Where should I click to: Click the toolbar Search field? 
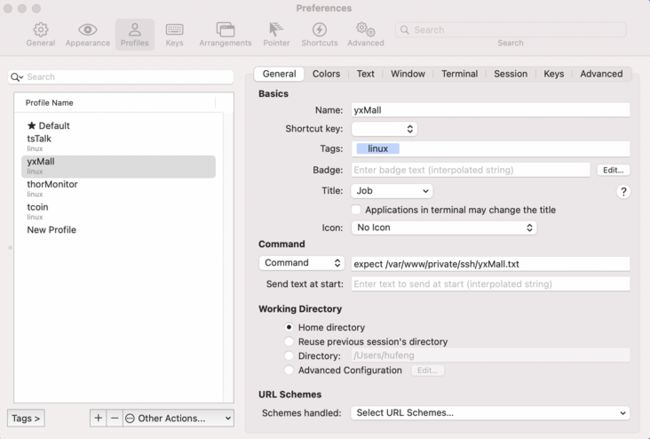511,30
